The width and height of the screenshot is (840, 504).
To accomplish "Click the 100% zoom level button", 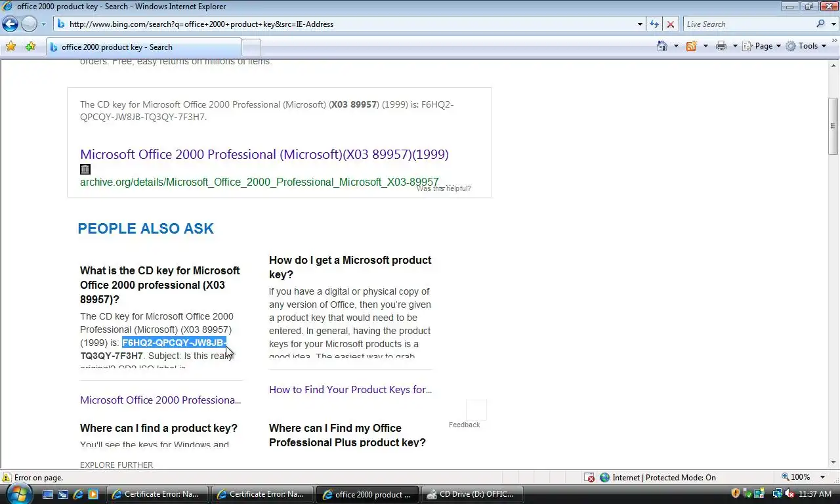I will click(795, 477).
